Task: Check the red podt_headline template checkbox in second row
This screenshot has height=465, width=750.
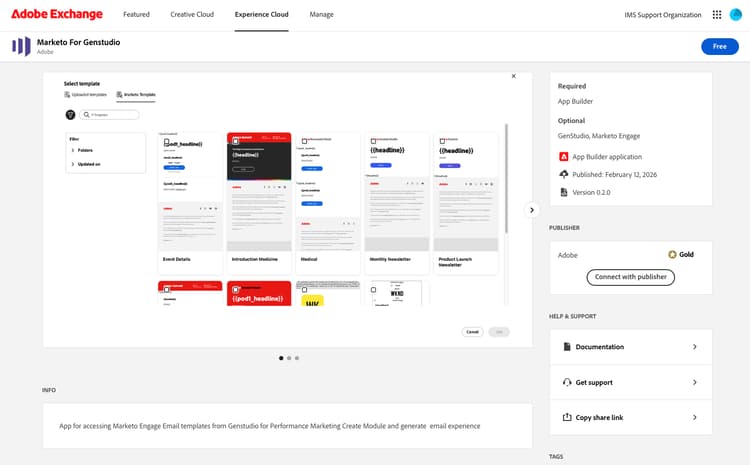Action: (x=235, y=289)
